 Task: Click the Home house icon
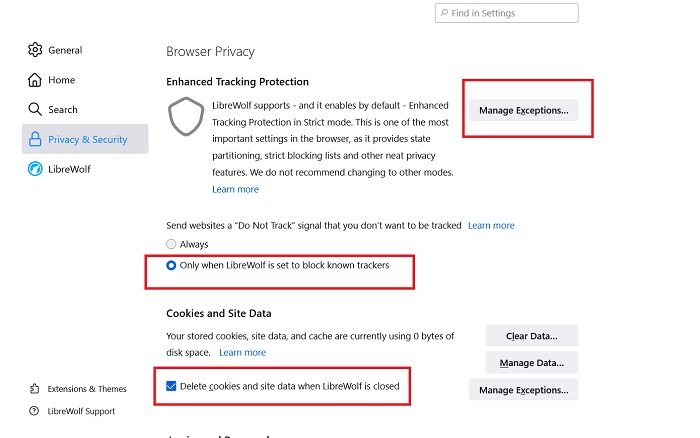point(35,80)
